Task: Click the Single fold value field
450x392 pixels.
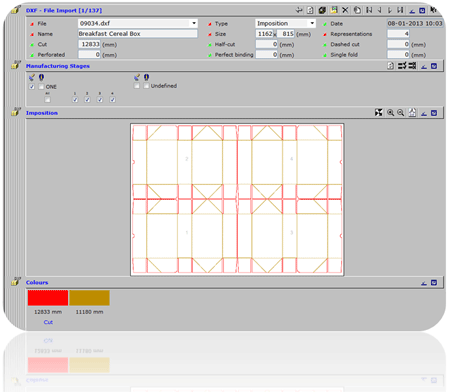Action: 398,54
